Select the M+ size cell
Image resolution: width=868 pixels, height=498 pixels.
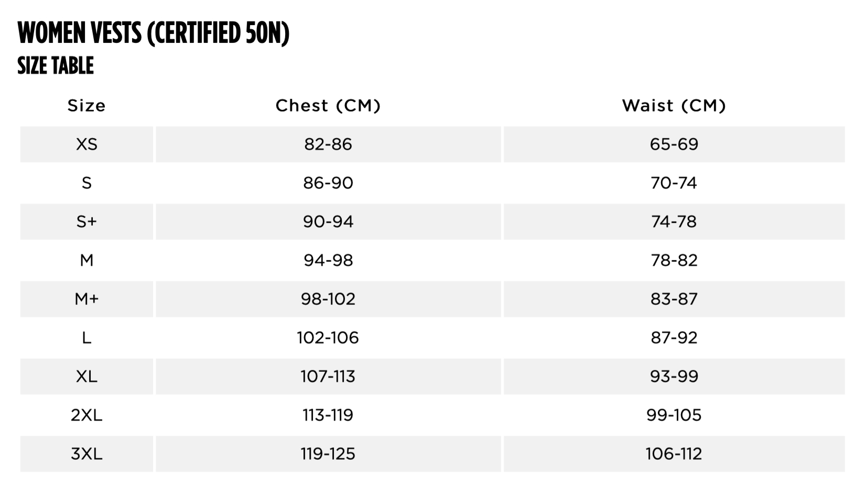pyautogui.click(x=86, y=299)
